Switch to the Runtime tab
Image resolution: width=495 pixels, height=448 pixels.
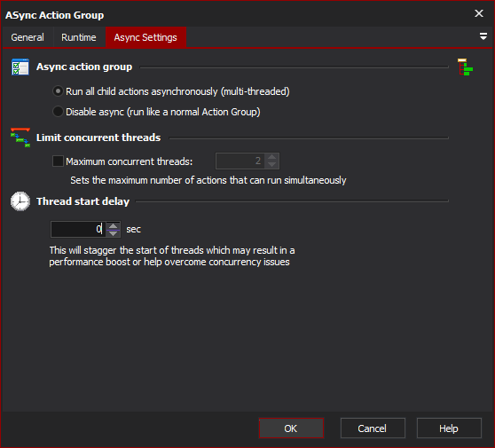tap(79, 37)
